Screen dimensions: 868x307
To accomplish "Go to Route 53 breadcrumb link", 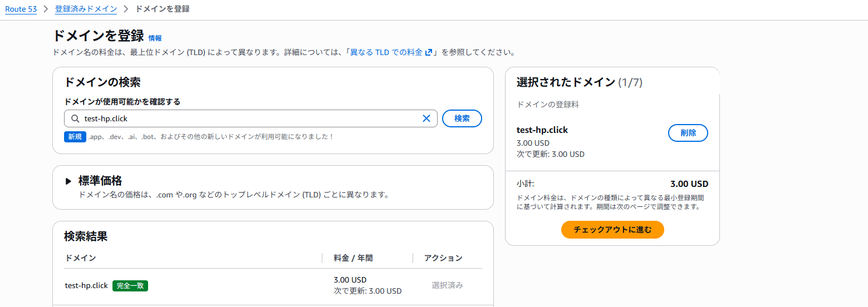I will (21, 9).
